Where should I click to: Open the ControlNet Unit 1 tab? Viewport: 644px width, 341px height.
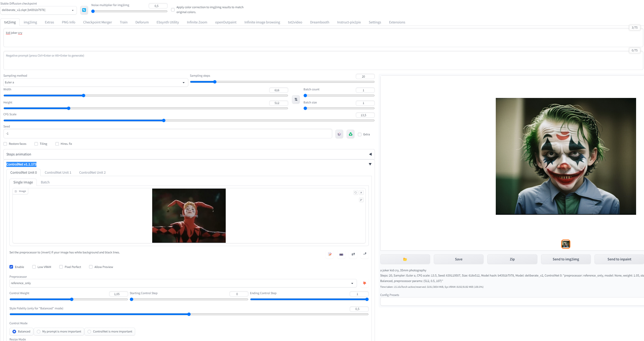[58, 172]
